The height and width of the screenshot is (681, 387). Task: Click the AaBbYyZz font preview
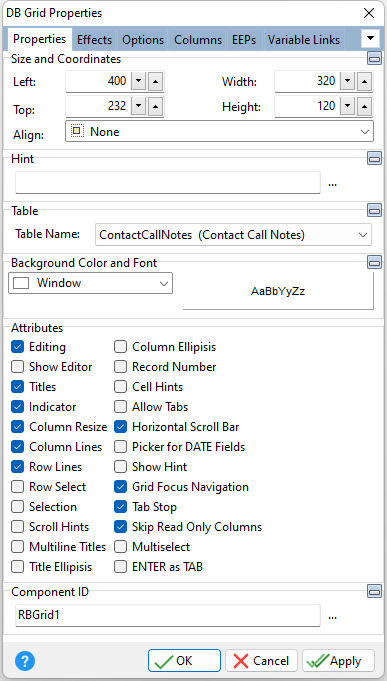point(278,291)
